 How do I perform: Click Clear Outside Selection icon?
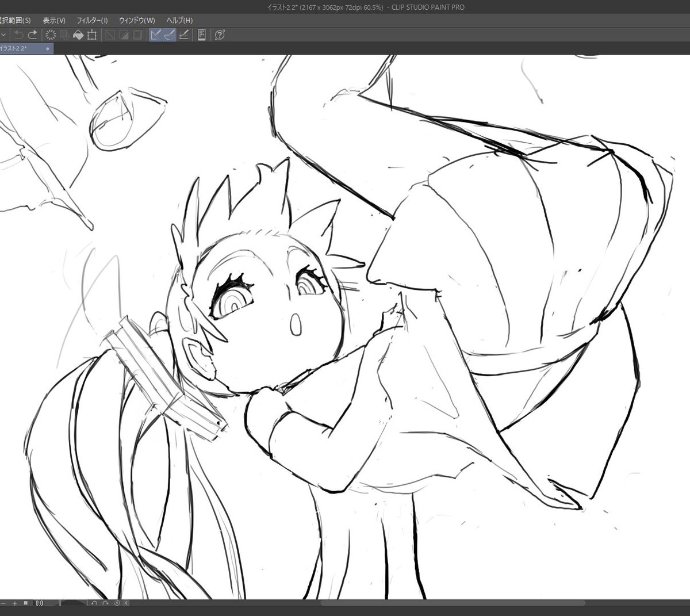tap(64, 35)
